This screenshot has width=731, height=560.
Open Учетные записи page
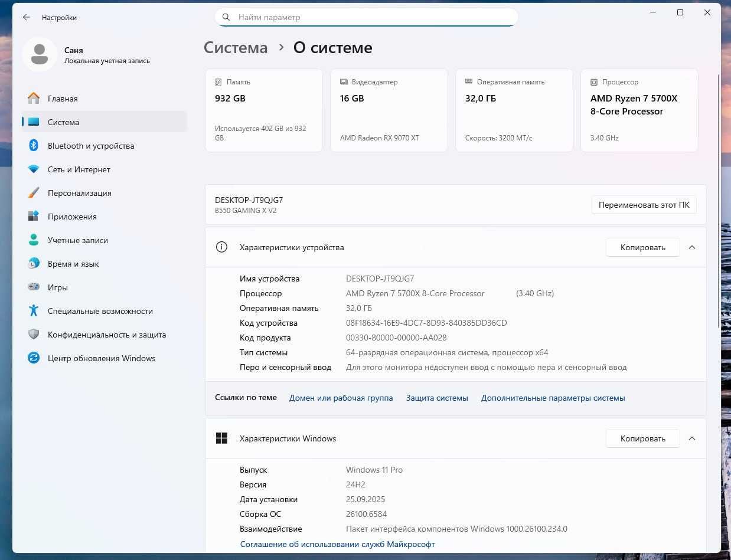105,240
